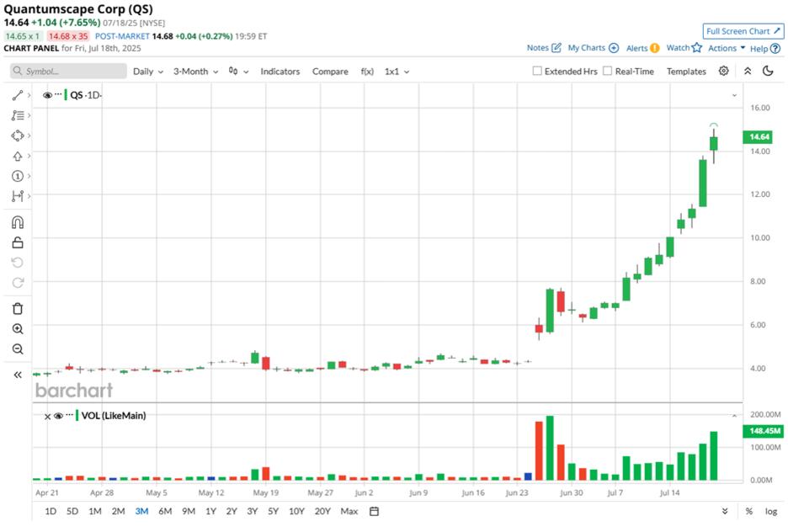Open the Templates menu

click(686, 72)
